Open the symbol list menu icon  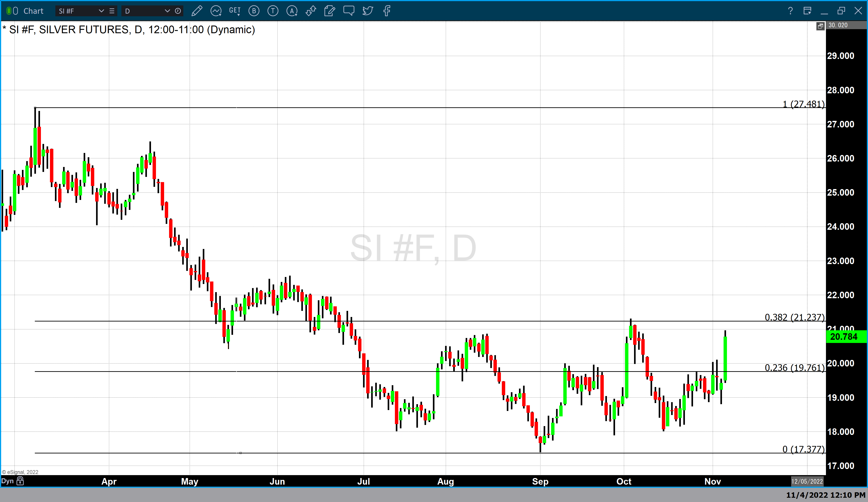tap(112, 11)
